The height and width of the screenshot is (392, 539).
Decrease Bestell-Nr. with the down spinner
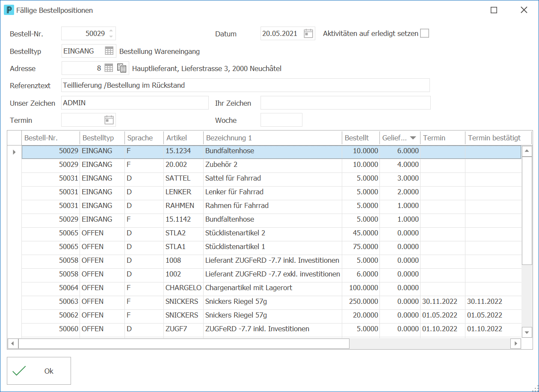[111, 36]
